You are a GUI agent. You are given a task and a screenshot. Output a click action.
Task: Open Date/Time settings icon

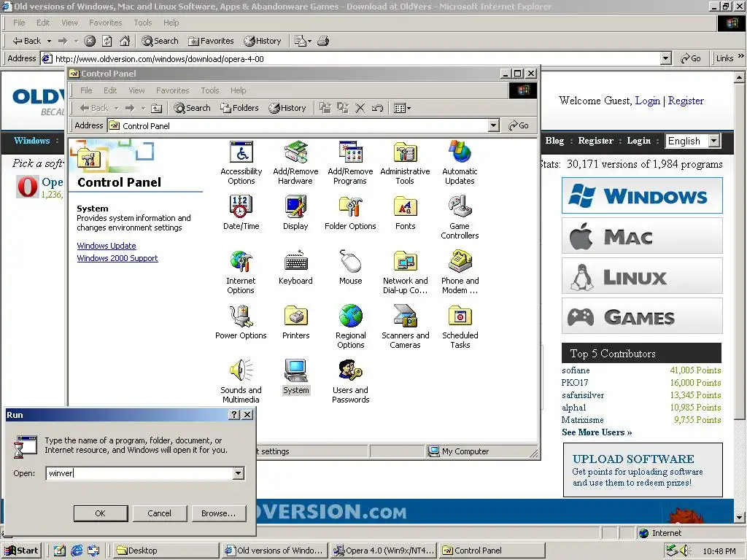(241, 213)
